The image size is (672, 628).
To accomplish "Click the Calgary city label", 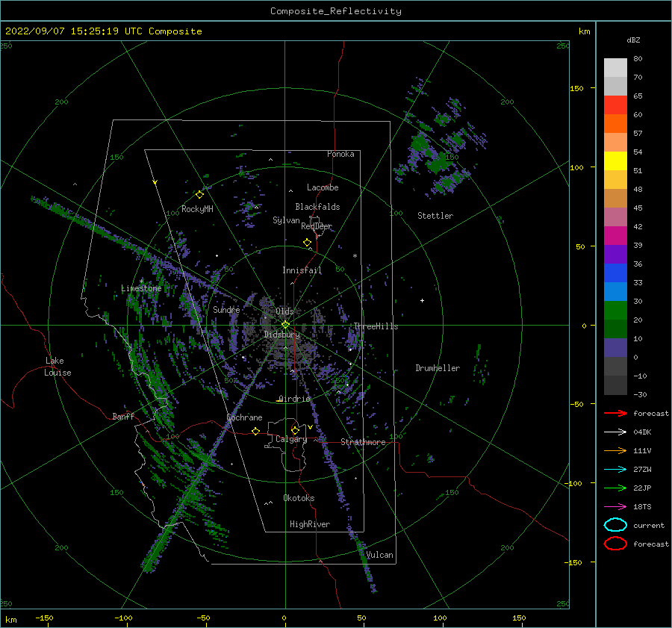I will coord(291,439).
